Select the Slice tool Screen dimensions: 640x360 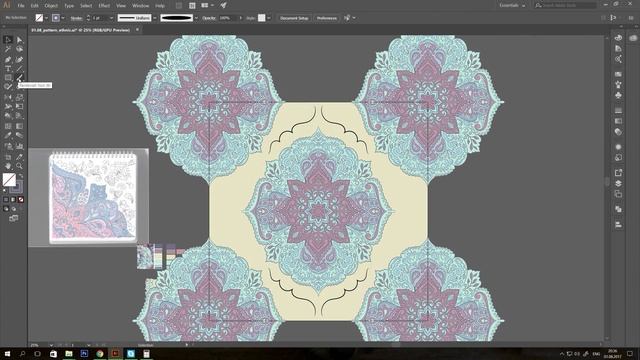pyautogui.click(x=19, y=157)
